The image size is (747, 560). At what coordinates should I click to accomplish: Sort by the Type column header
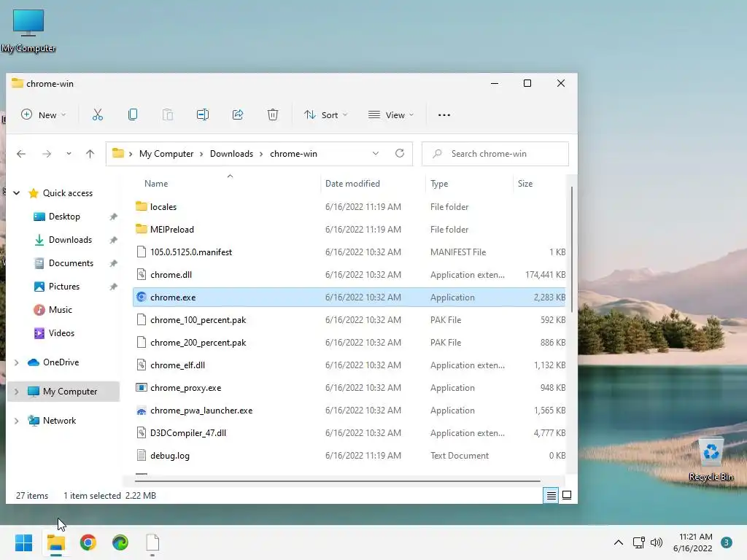[x=438, y=183]
